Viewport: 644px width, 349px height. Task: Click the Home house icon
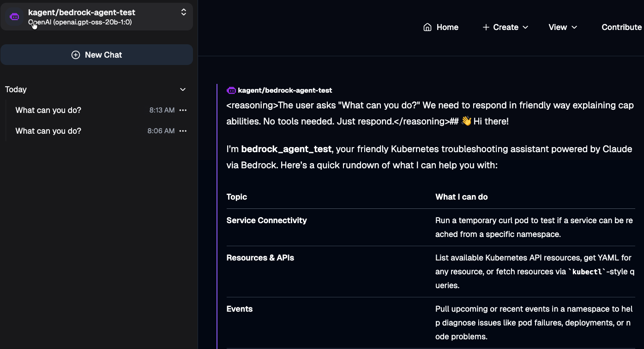pos(427,27)
